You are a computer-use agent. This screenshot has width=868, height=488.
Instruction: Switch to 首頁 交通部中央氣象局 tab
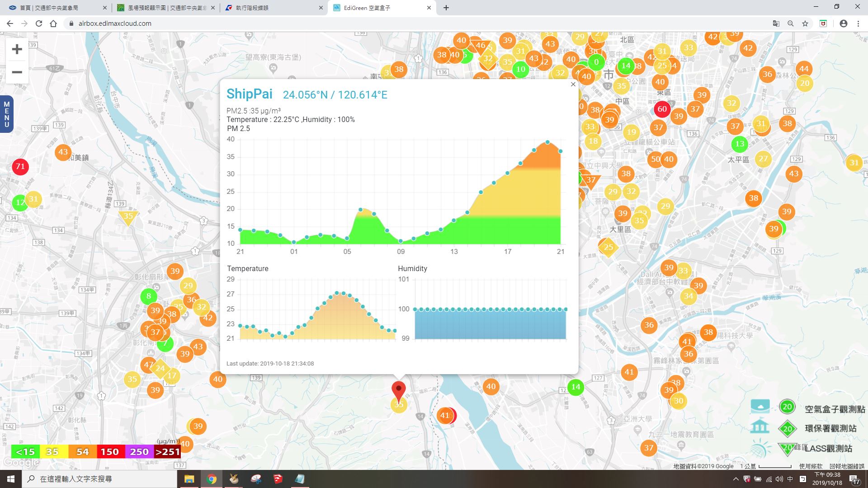coord(55,8)
